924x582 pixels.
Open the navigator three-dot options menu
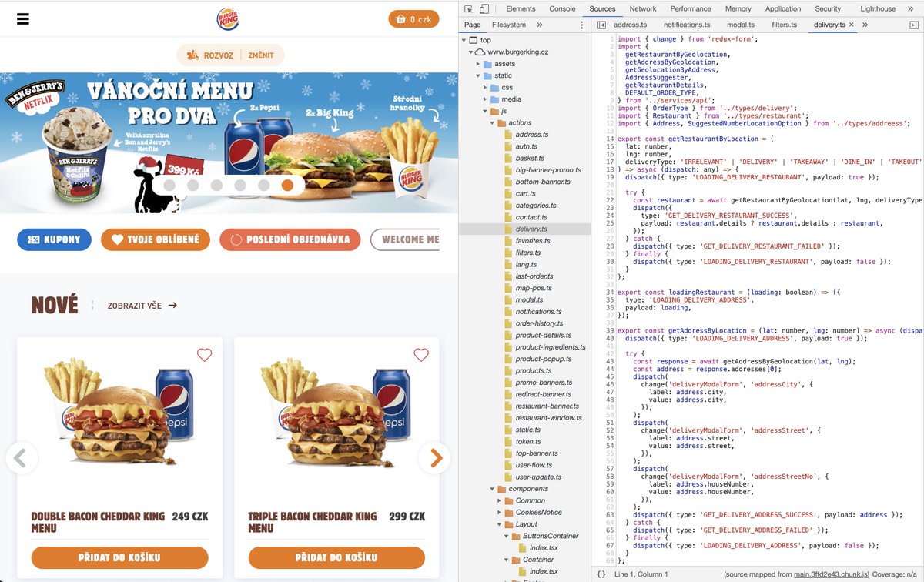tap(581, 25)
